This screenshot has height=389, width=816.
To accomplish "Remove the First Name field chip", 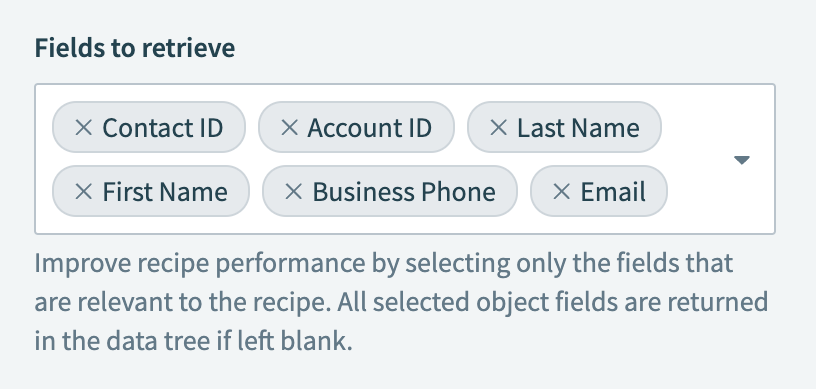I will coord(83,191).
